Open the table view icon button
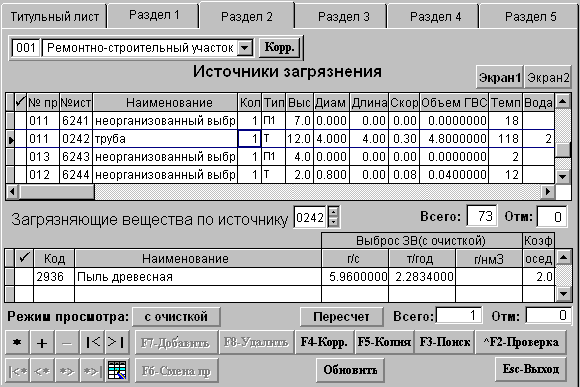Screen dimensions: 580x387 (x=117, y=370)
